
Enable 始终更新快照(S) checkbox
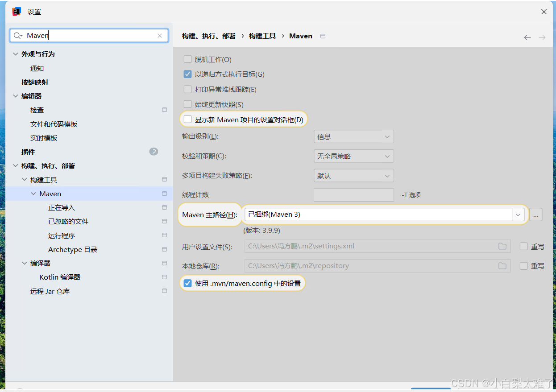coord(187,104)
